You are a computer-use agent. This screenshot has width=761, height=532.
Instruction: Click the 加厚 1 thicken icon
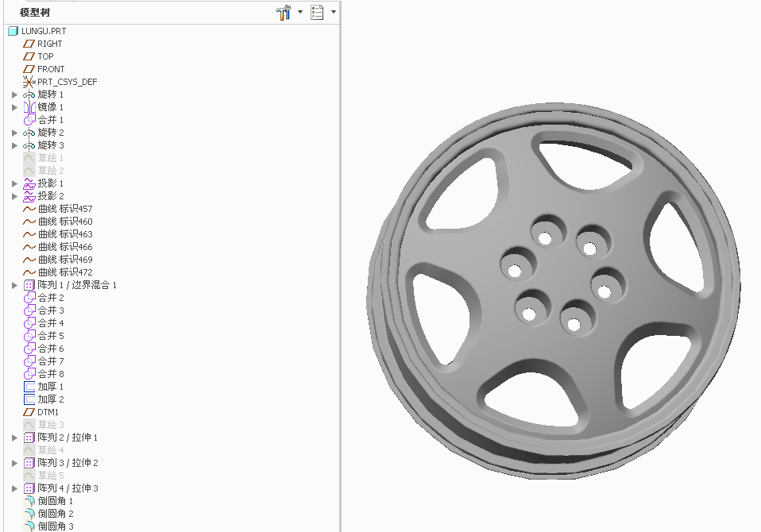coord(29,387)
